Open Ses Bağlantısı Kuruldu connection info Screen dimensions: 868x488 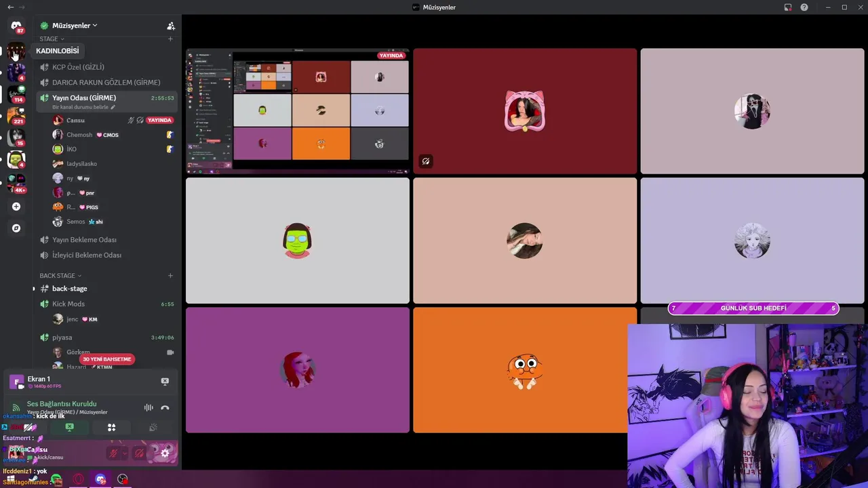(x=62, y=404)
